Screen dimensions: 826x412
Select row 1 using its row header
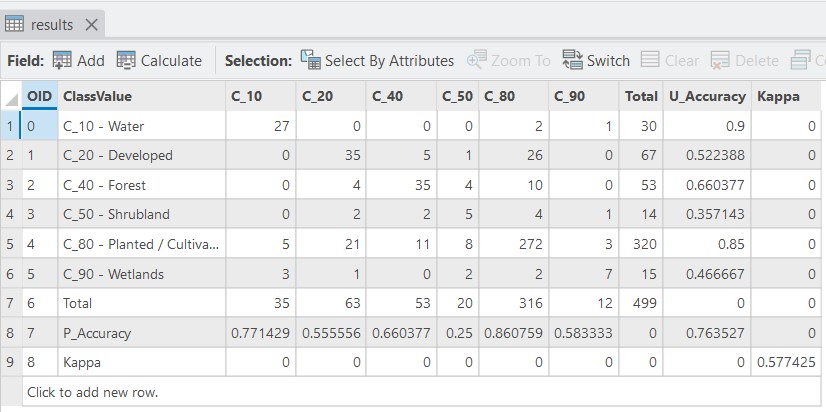tap(10, 126)
